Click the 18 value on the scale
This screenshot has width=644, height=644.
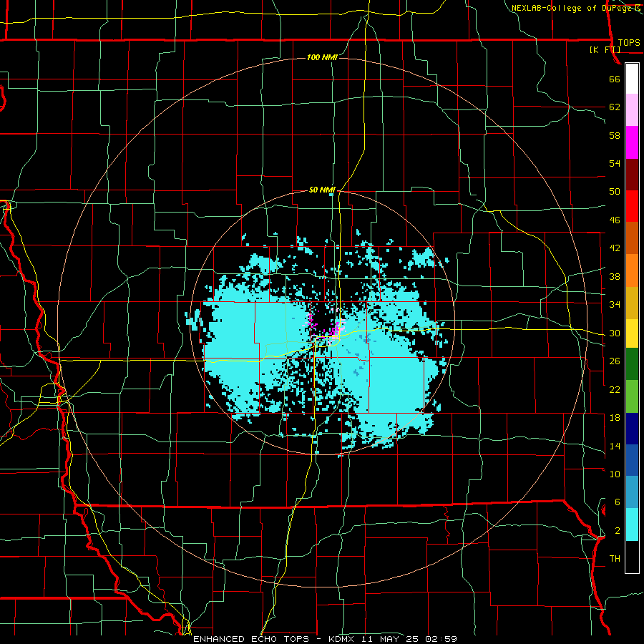(615, 418)
